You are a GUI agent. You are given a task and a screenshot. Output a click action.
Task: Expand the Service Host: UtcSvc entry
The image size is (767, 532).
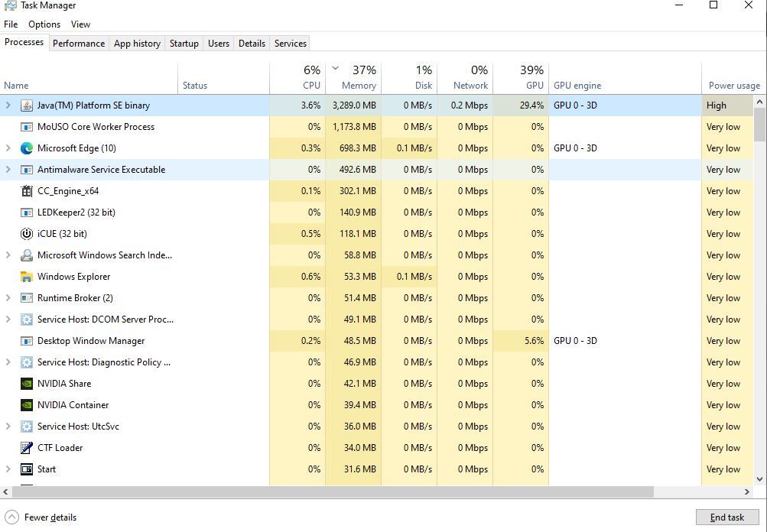(8, 427)
